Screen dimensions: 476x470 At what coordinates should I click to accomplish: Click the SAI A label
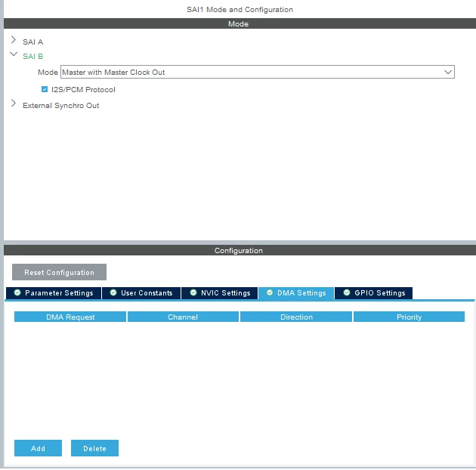pyautogui.click(x=32, y=42)
